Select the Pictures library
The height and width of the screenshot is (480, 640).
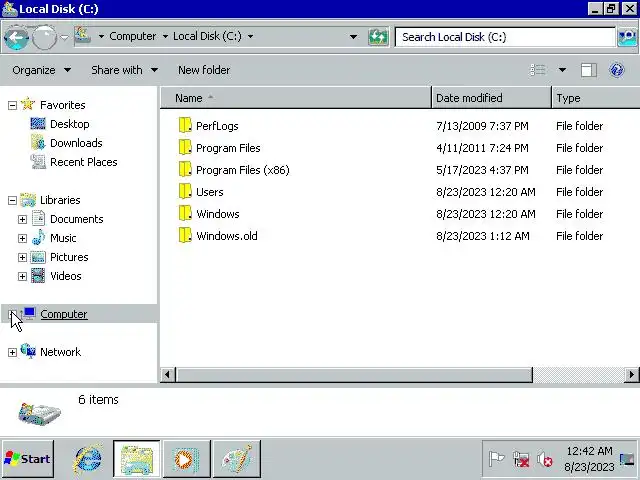[69, 257]
